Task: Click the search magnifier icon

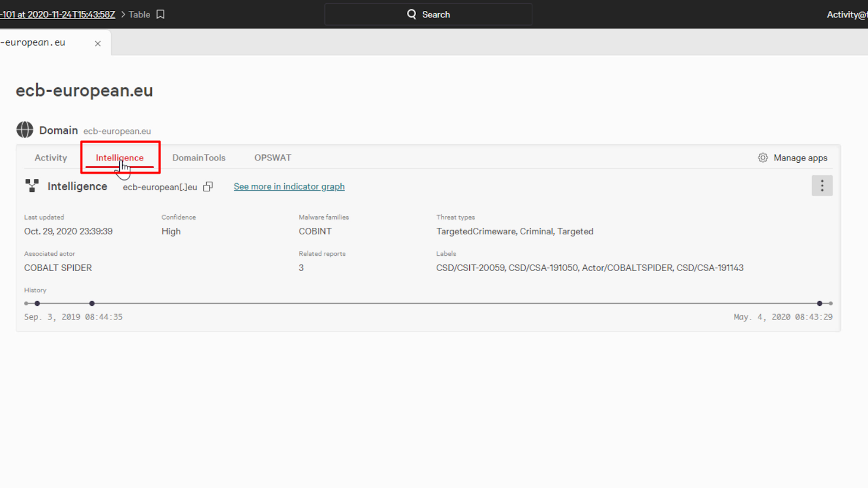Action: coord(412,14)
